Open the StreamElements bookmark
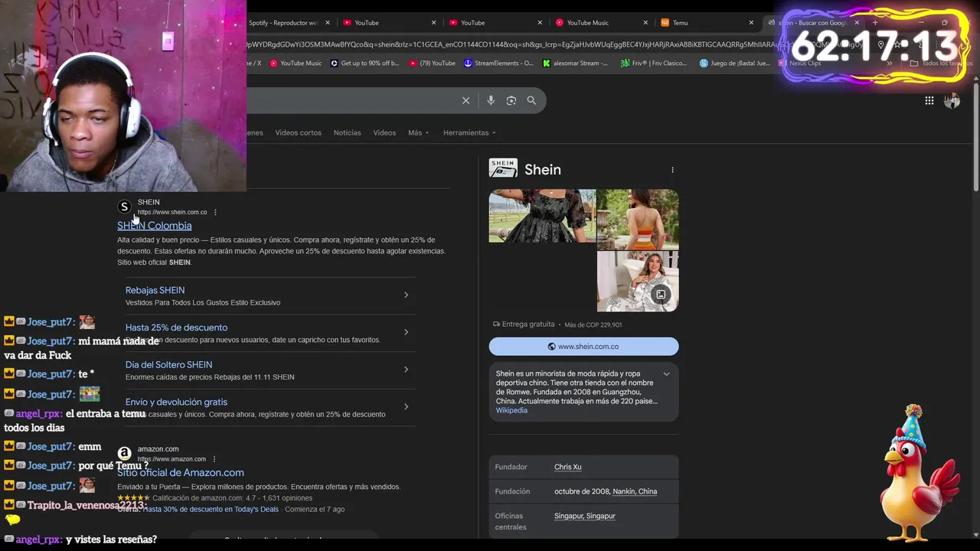The width and height of the screenshot is (980, 551). [x=498, y=64]
